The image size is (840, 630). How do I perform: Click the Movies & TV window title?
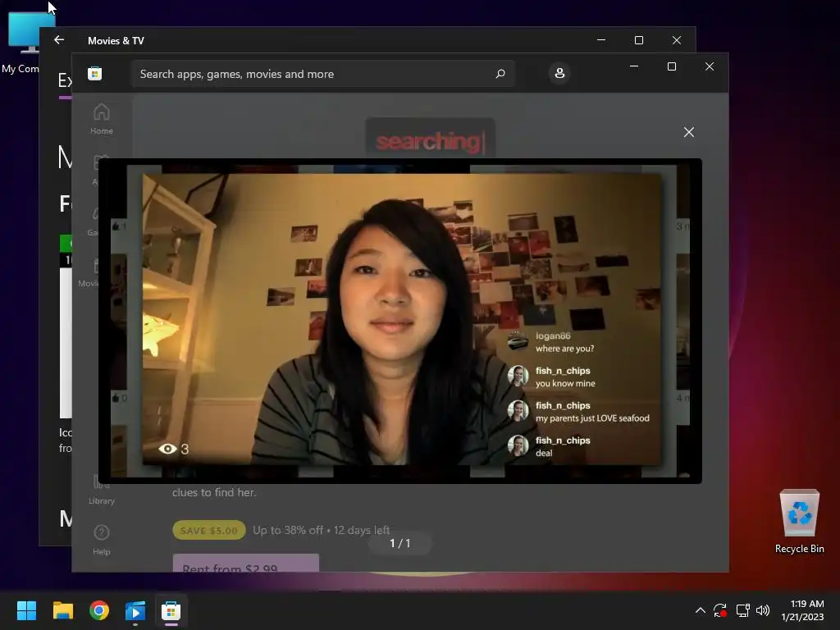pos(116,41)
